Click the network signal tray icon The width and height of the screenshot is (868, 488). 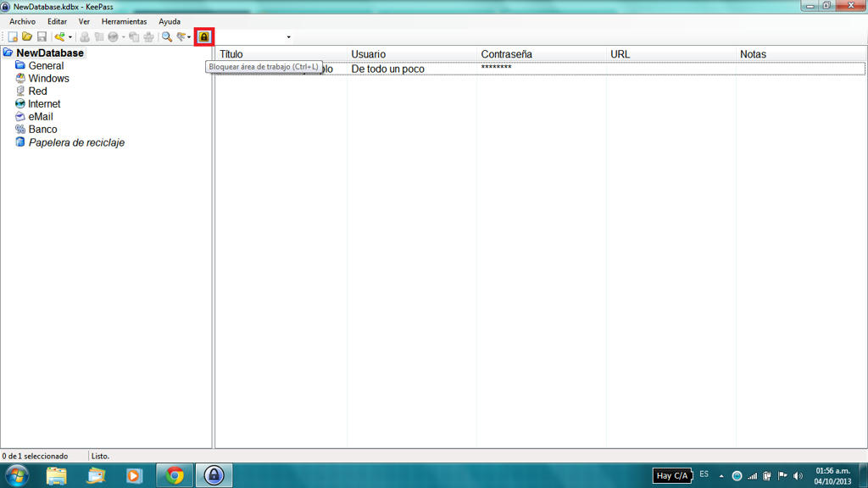(753, 476)
